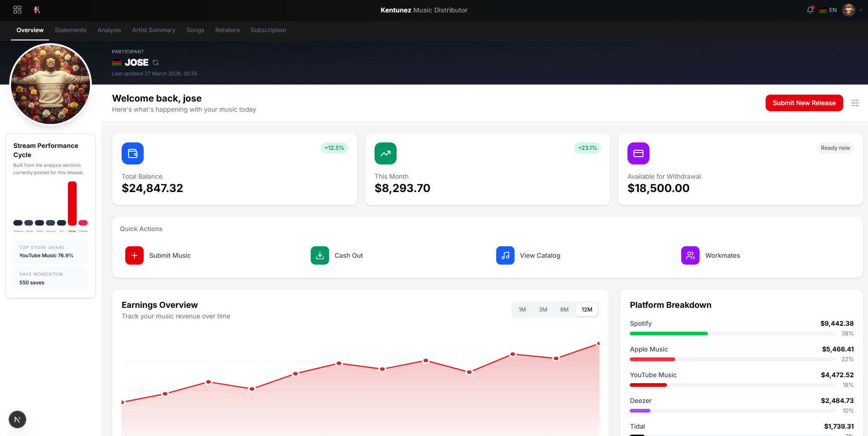Image resolution: width=868 pixels, height=436 pixels.
Task: Open the notifications bell
Action: pos(810,10)
